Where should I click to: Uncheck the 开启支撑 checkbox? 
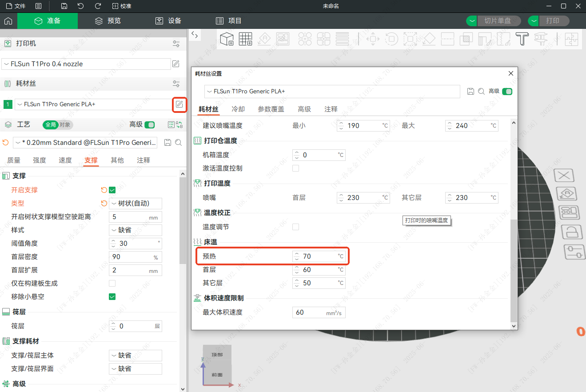[112, 190]
